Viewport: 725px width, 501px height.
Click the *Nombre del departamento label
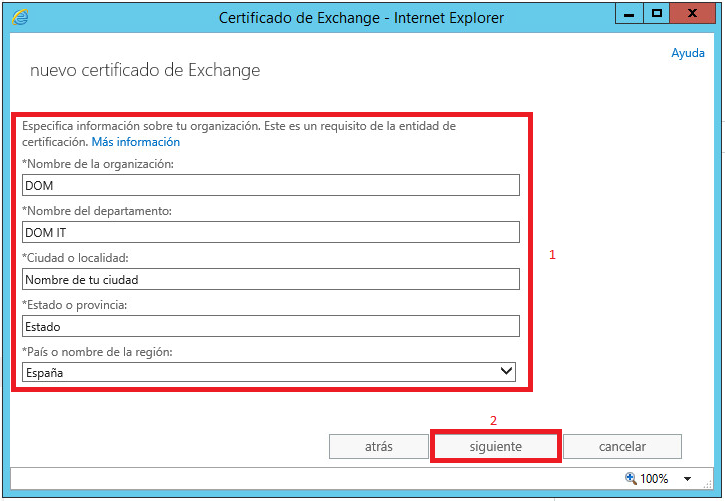97,211
